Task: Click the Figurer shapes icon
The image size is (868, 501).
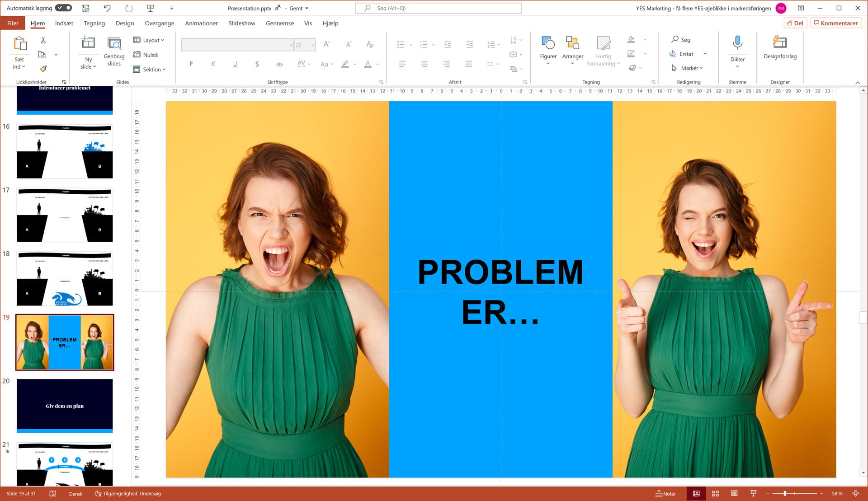Action: point(548,43)
